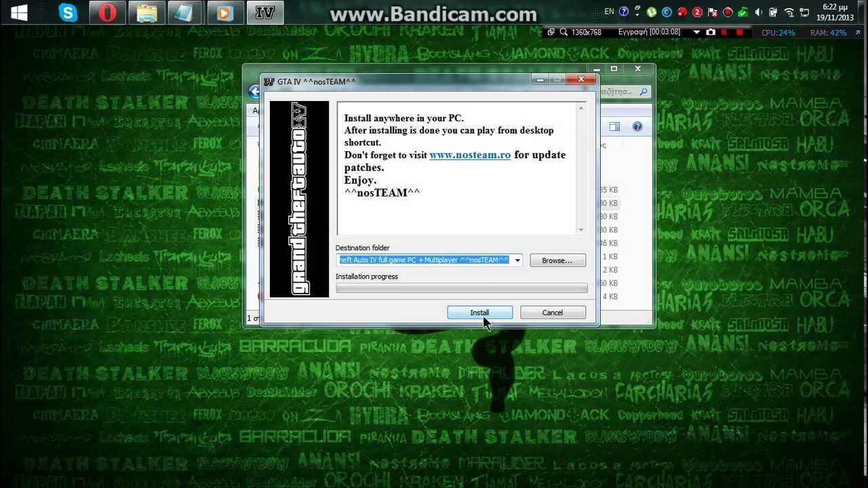Switch to the GTA IV taskbar icon
The image size is (868, 488).
[x=264, y=13]
